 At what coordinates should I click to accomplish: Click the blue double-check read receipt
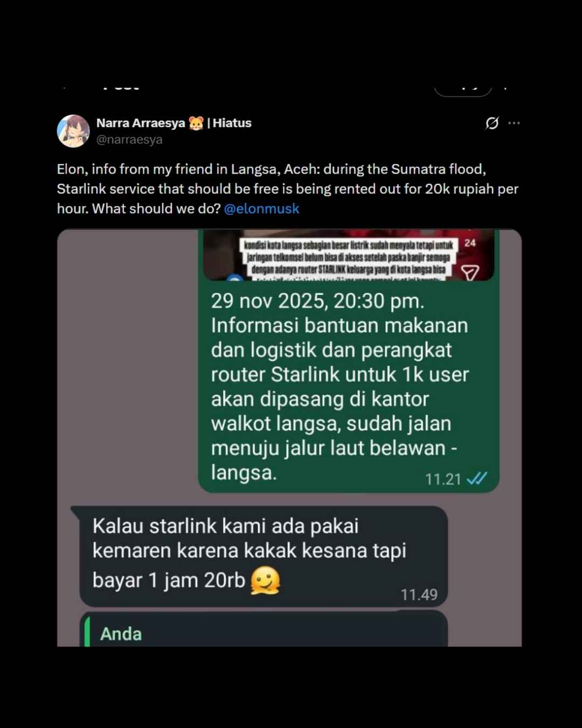pos(476,478)
